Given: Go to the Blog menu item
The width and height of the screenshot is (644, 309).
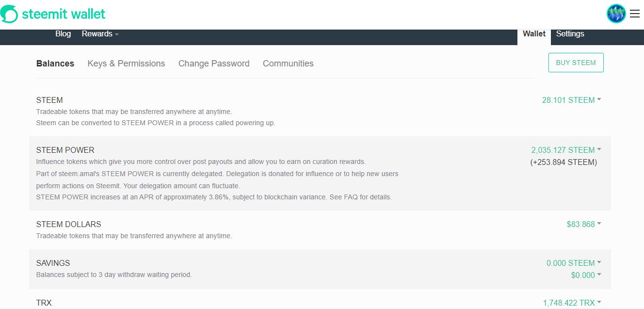Looking at the screenshot, I should click(63, 34).
